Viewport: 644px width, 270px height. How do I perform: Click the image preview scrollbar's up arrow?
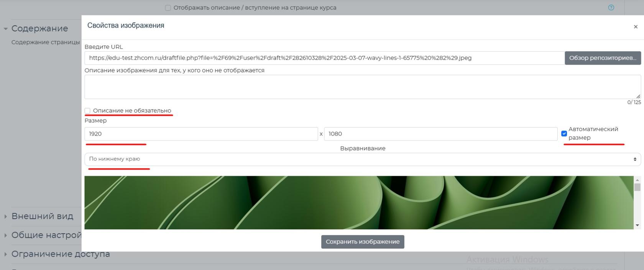(637, 180)
